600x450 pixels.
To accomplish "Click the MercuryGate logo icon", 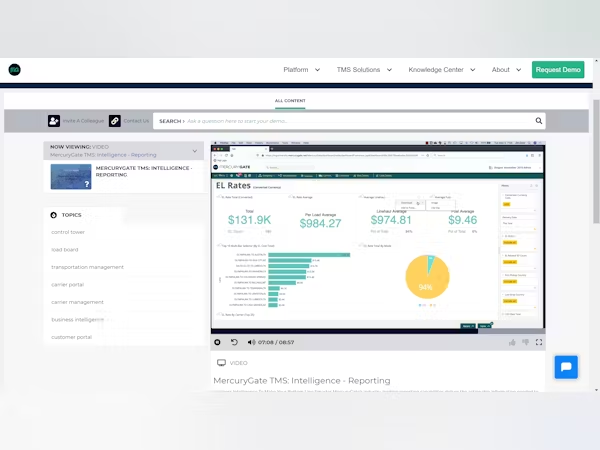I will coord(15,70).
